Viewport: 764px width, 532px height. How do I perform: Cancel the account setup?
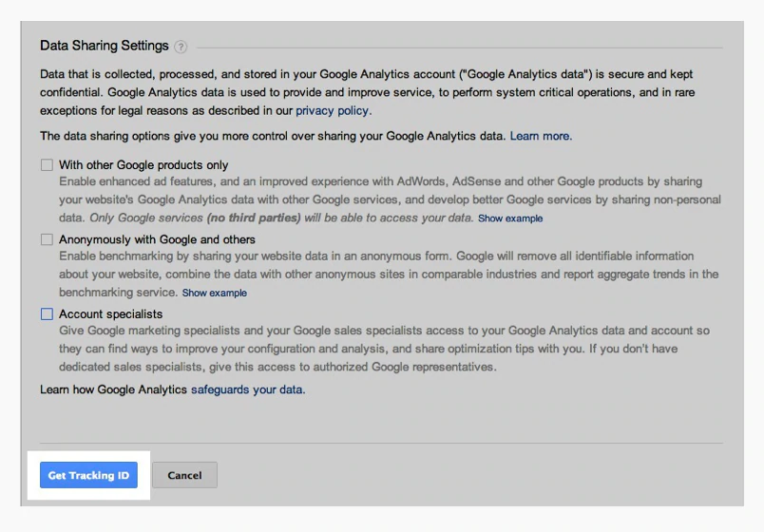pyautogui.click(x=184, y=475)
